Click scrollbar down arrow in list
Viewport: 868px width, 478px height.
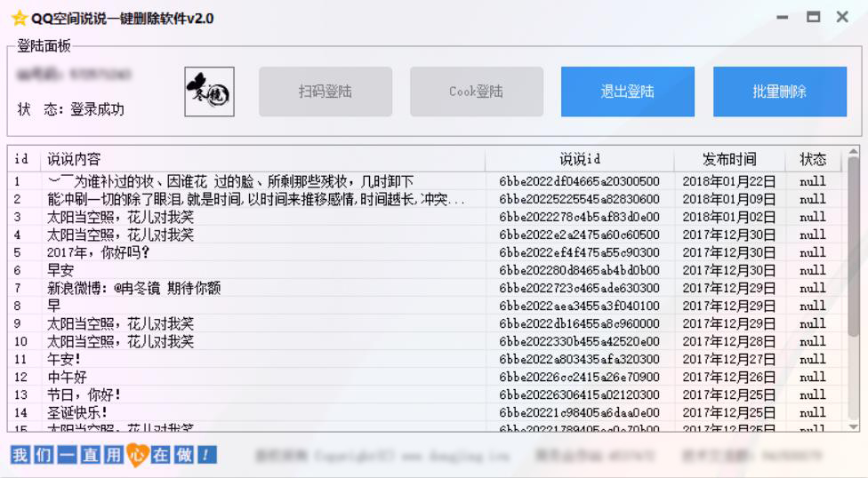tap(854, 426)
